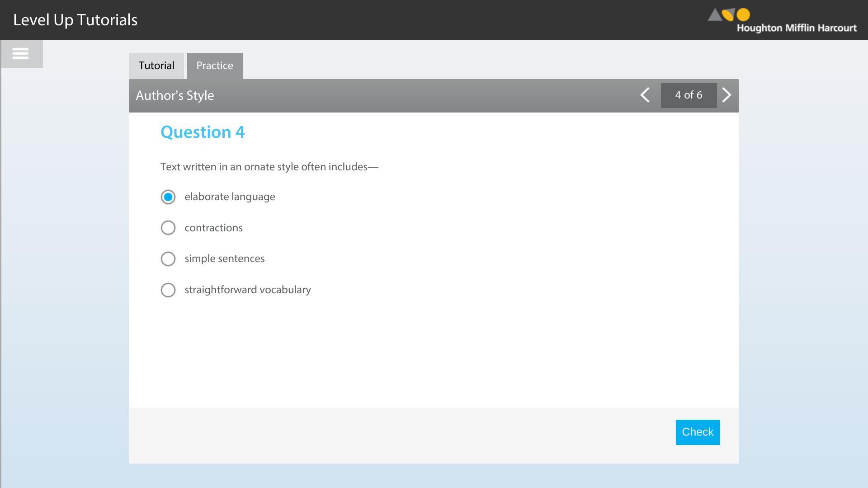Click the 'simple sentences' answer text

click(225, 259)
